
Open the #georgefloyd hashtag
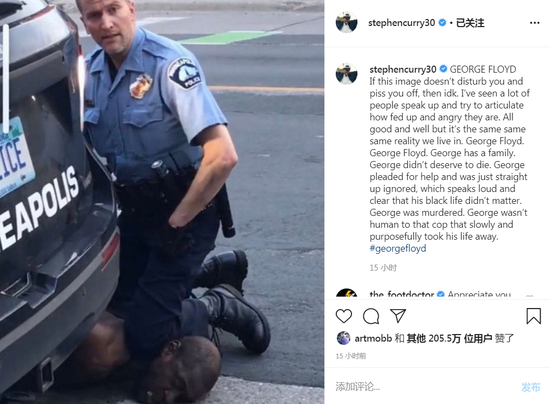point(398,248)
